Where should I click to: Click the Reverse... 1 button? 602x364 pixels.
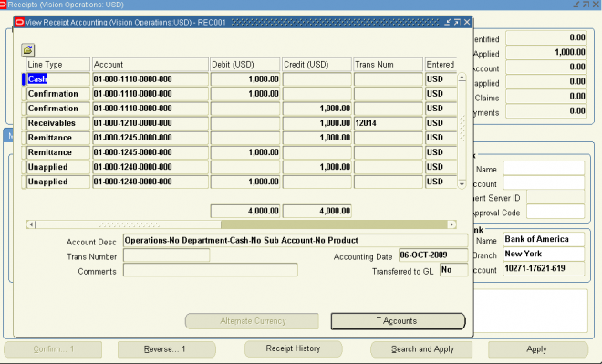click(167, 349)
